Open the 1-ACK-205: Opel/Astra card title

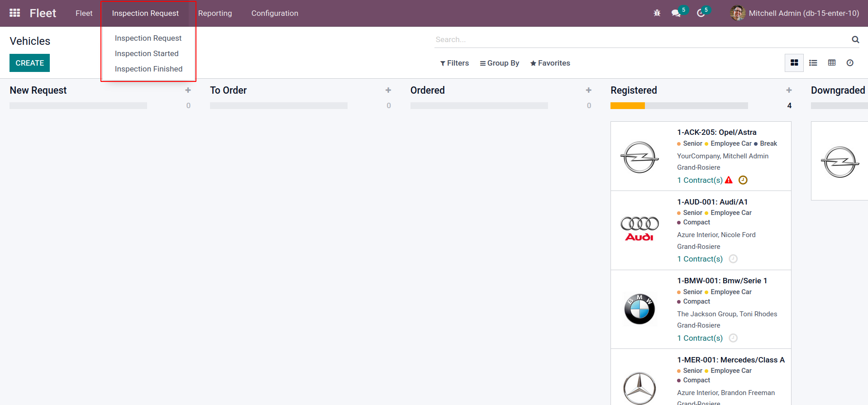pyautogui.click(x=716, y=132)
